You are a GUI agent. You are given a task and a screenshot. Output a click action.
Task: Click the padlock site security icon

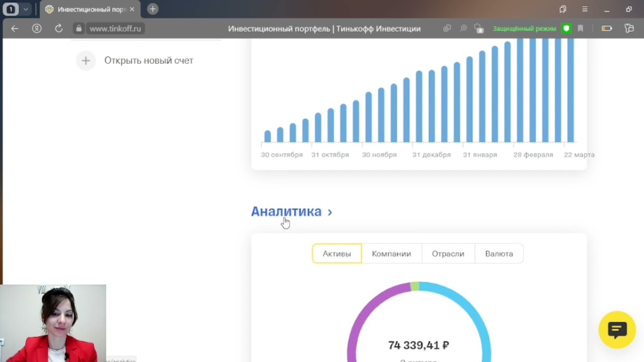(x=78, y=29)
